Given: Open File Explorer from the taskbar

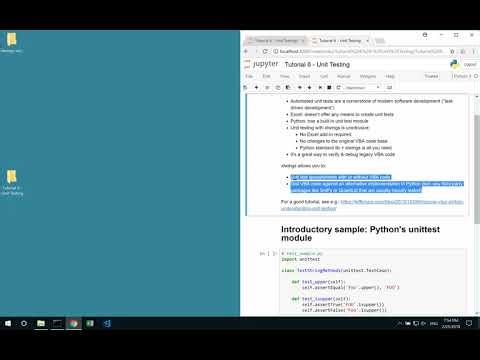Looking at the screenshot, I should [x=41, y=323].
